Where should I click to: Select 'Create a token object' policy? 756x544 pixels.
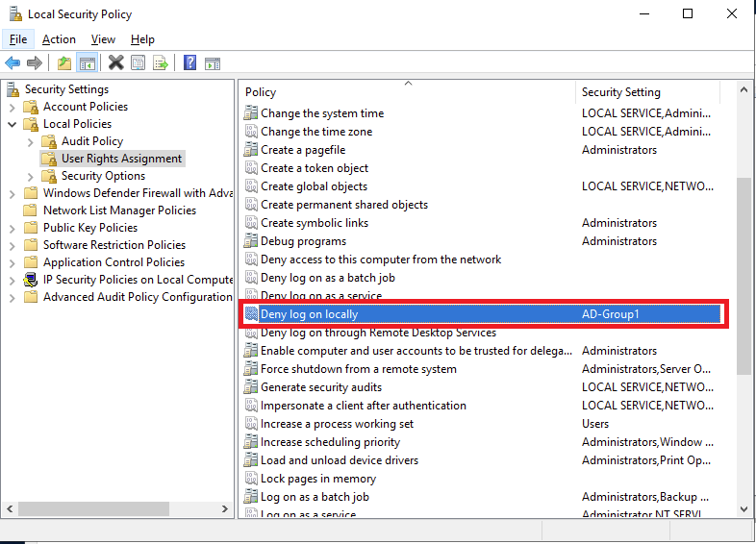[315, 168]
